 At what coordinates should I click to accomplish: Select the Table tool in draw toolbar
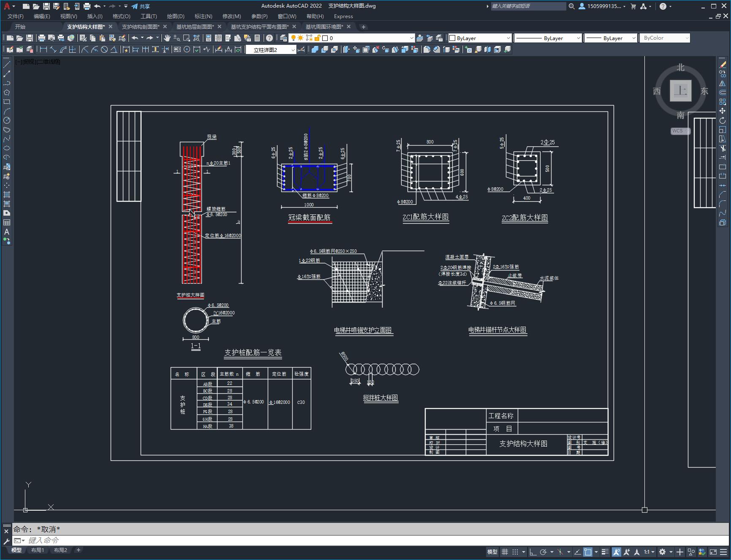tap(7, 222)
